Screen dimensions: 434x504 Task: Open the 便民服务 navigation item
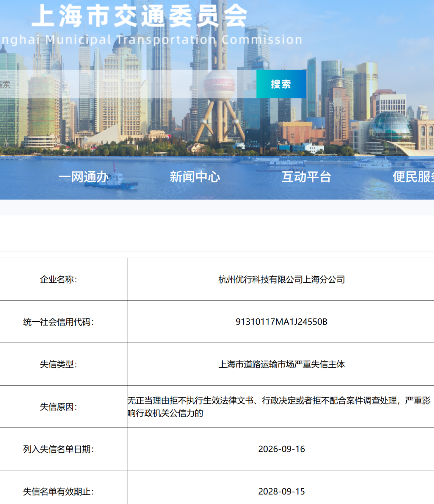(414, 177)
